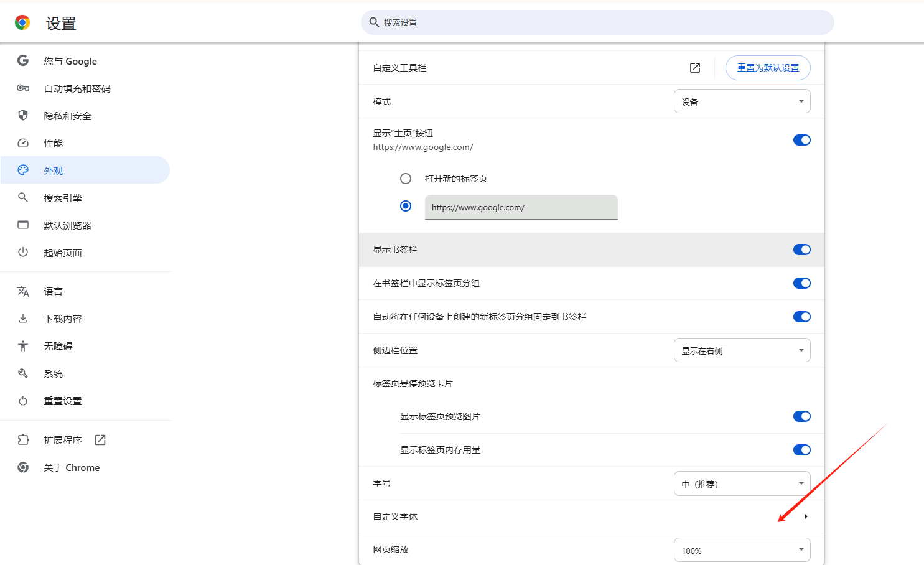Click the key icon for autofill and passwords
The height and width of the screenshot is (565, 924).
coord(23,88)
